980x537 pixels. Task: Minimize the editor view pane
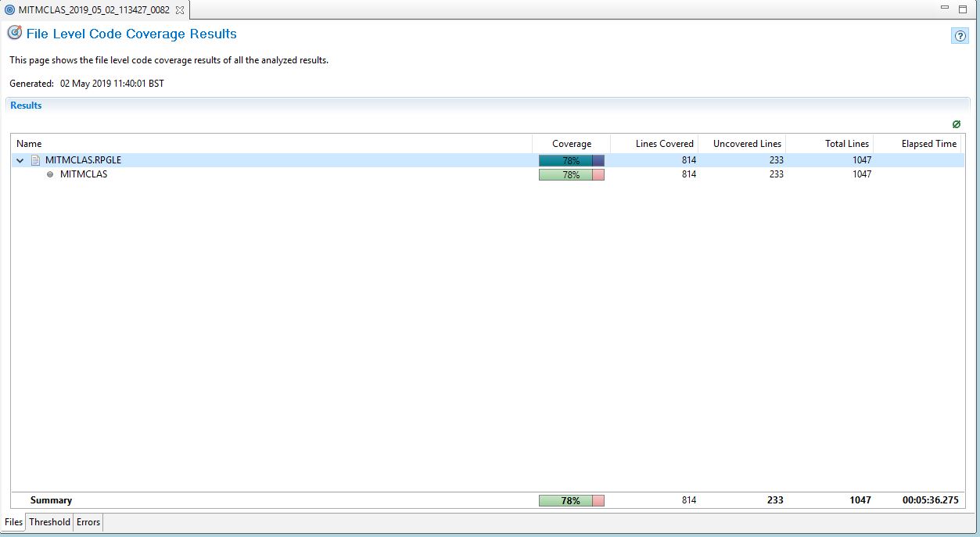tap(944, 9)
